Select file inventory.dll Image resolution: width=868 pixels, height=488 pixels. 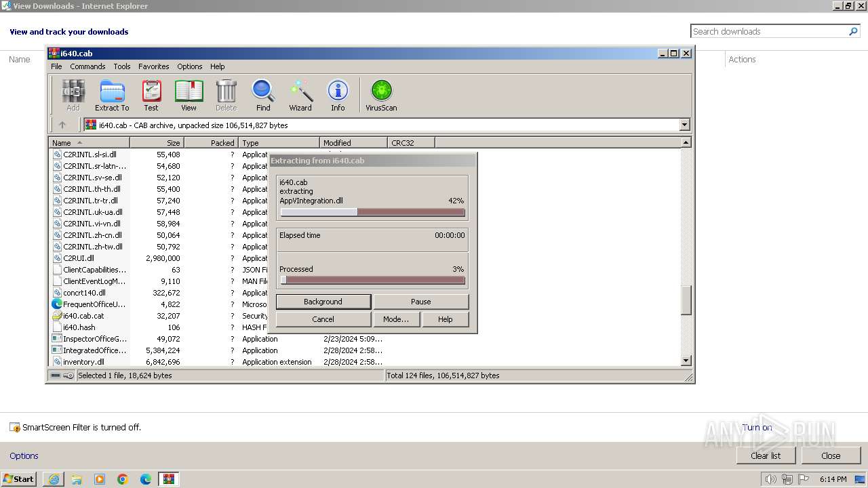(x=83, y=362)
